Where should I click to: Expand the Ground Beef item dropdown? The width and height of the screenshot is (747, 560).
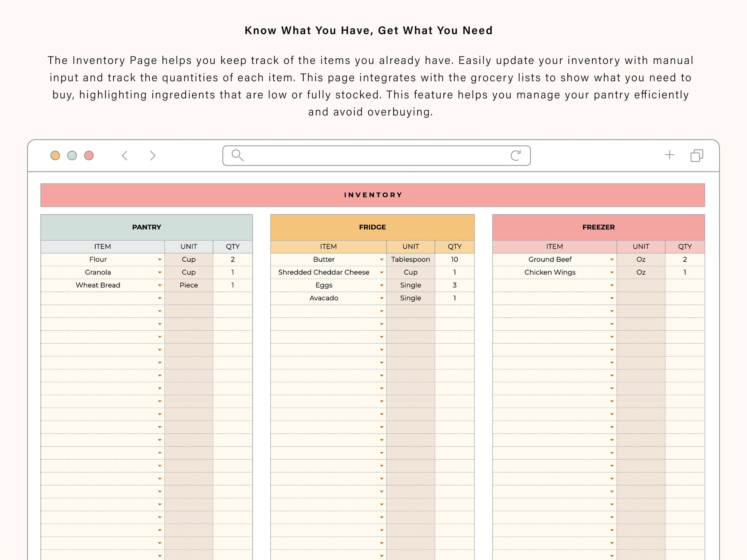tap(612, 260)
